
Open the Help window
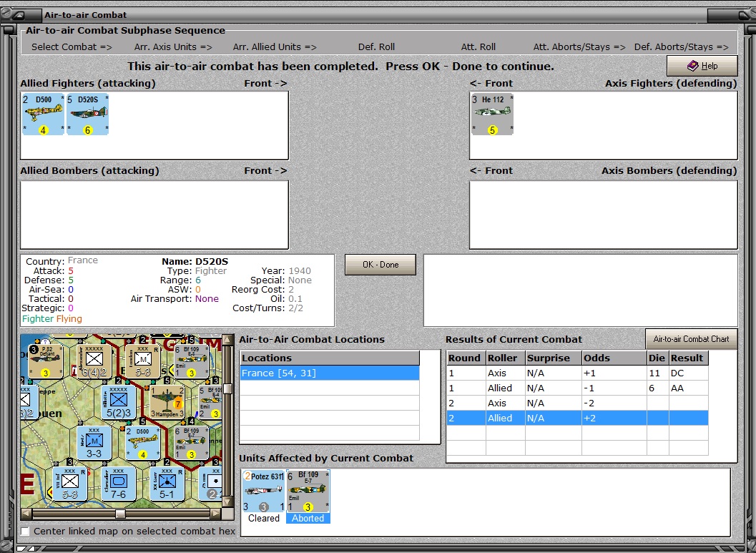click(702, 66)
